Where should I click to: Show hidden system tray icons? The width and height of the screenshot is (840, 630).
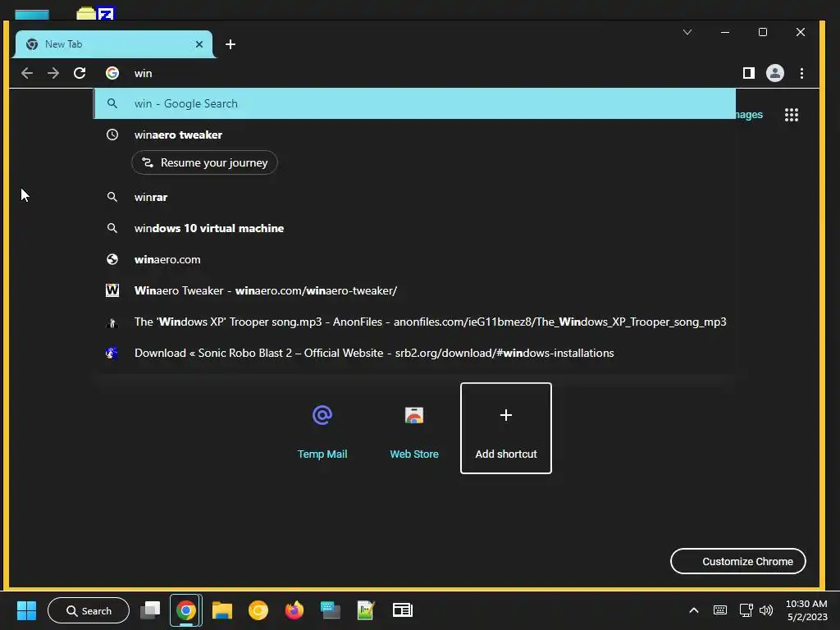click(x=693, y=610)
